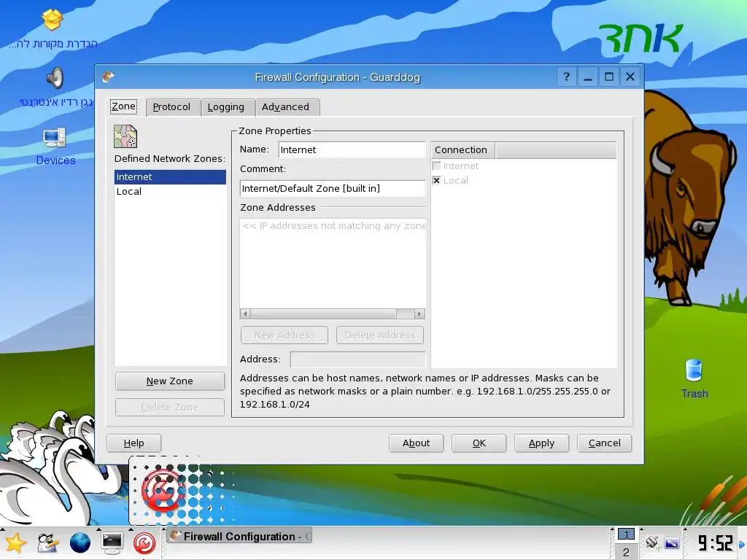Click the Help button
Viewport: 747px width, 560px height.
click(134, 443)
